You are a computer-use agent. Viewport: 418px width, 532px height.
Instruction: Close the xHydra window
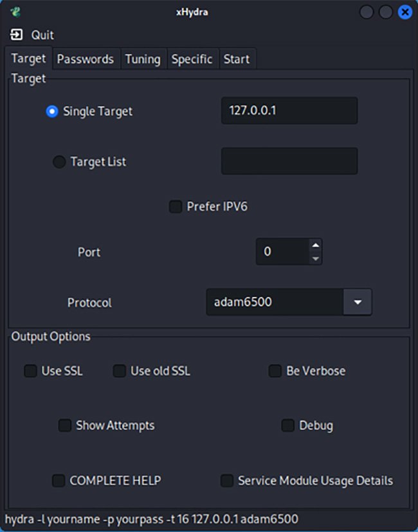click(404, 12)
